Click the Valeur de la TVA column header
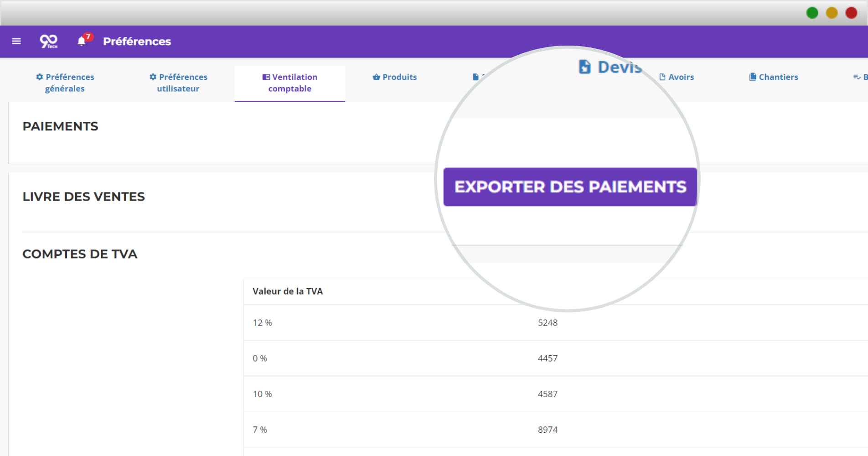This screenshot has height=456, width=868. (x=288, y=291)
